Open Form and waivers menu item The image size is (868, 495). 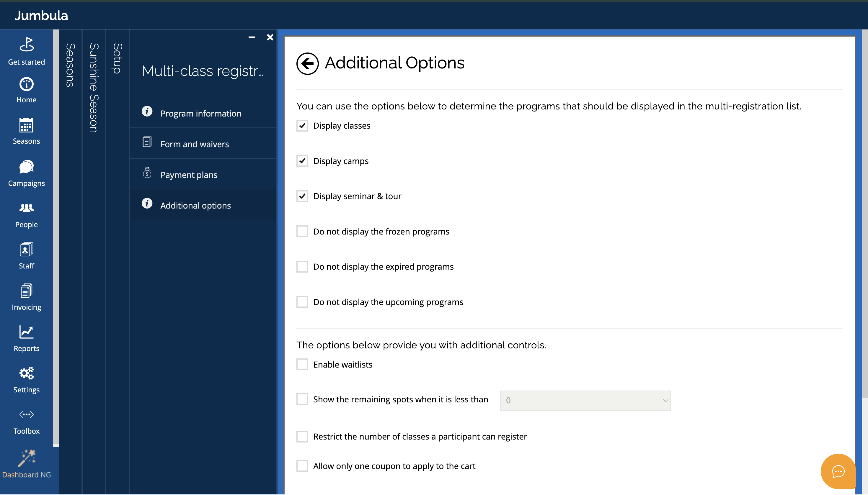pos(194,144)
